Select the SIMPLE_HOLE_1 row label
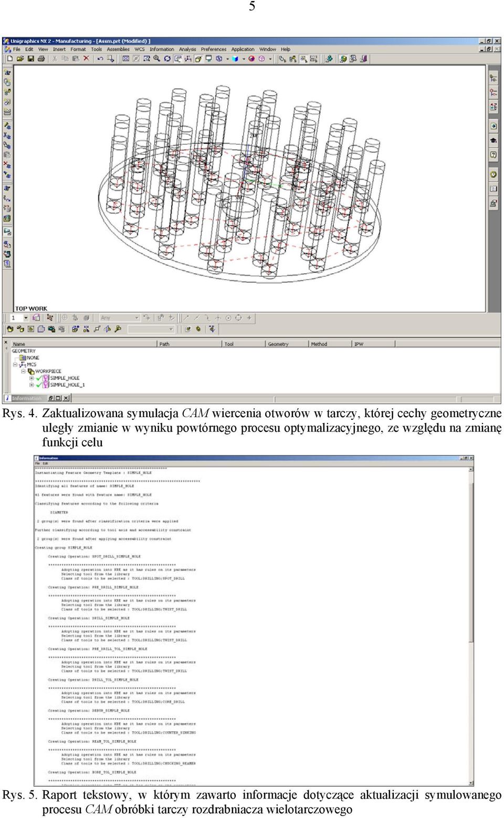504x818 pixels. [x=67, y=385]
